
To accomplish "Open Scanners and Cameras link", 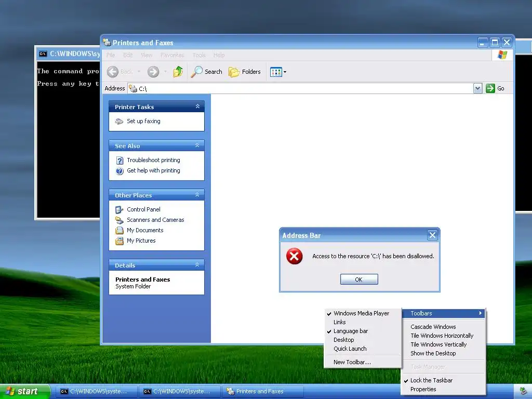I will pos(155,220).
